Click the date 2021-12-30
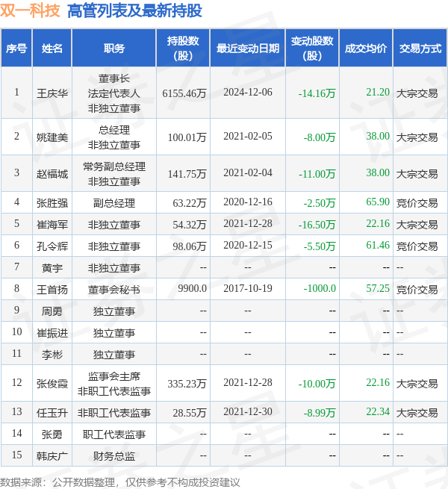Viewport: 448px width, 489px height. pyautogui.click(x=248, y=411)
